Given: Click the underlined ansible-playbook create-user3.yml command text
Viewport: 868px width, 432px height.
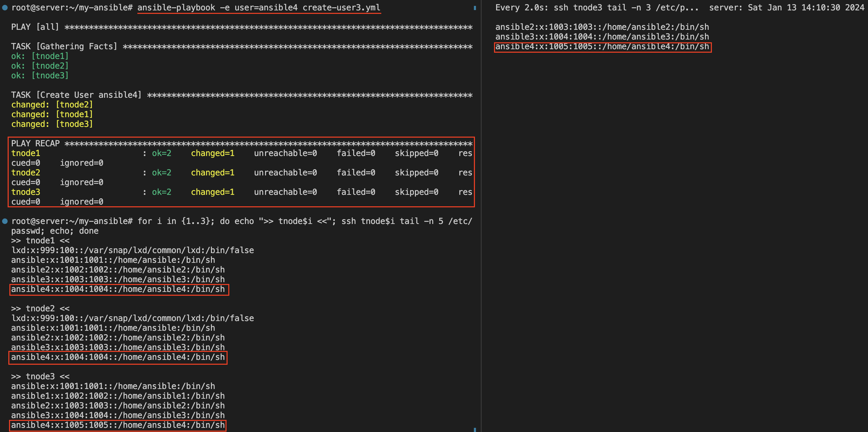Looking at the screenshot, I should 259,8.
